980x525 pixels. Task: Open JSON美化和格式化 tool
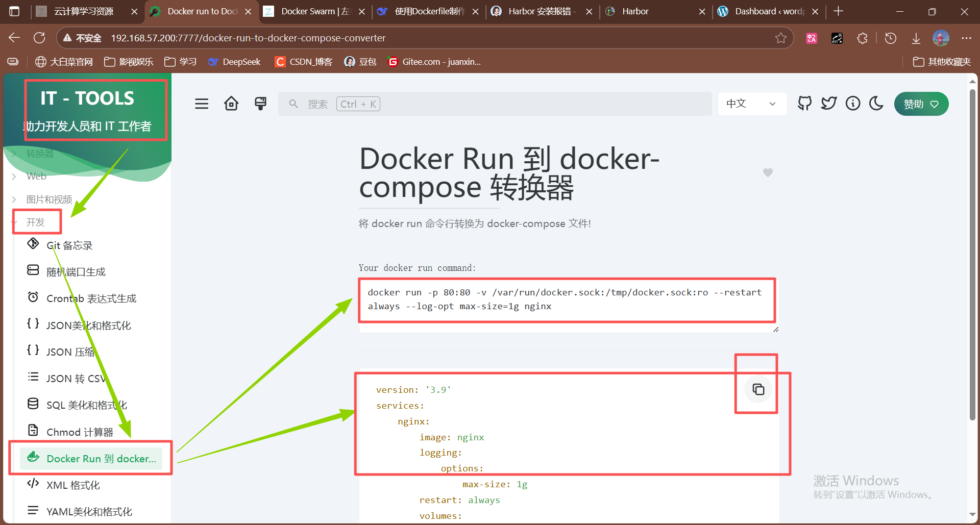coord(91,326)
